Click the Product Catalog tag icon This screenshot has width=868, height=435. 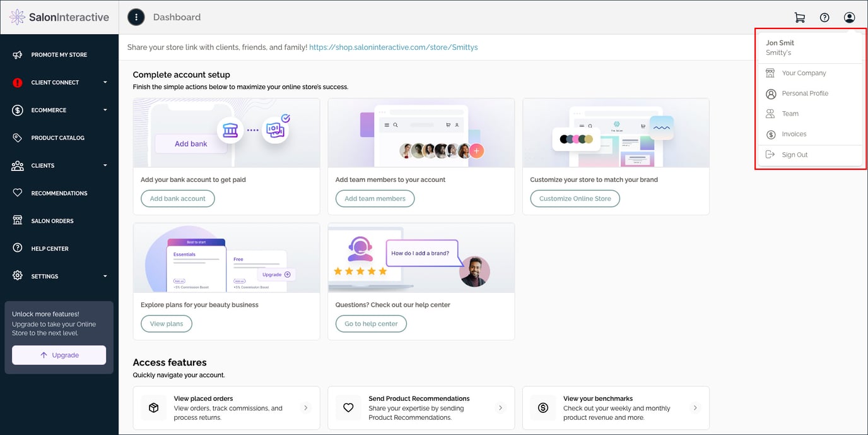tap(18, 138)
